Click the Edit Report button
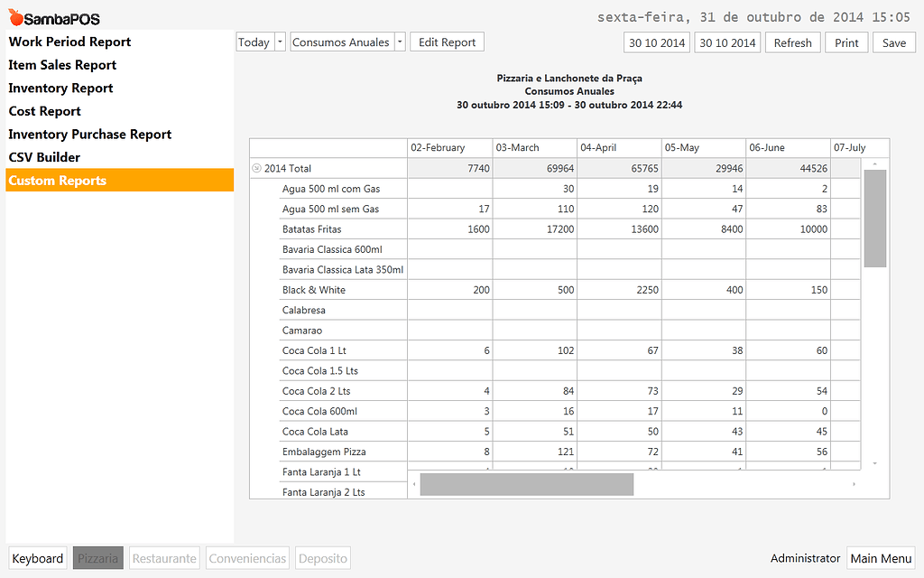 447,42
